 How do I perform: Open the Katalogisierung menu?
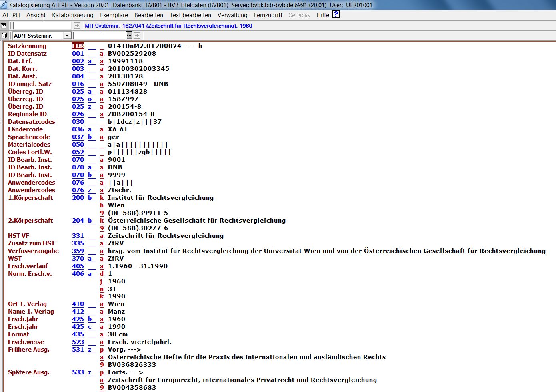(72, 15)
